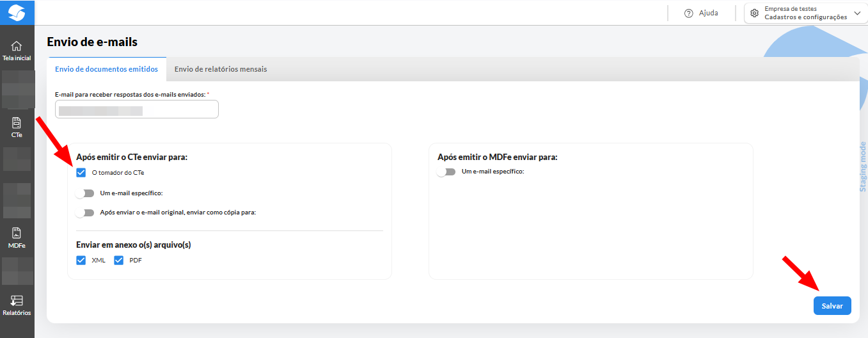Select 'Envio de documentos emitidos' tab

107,69
